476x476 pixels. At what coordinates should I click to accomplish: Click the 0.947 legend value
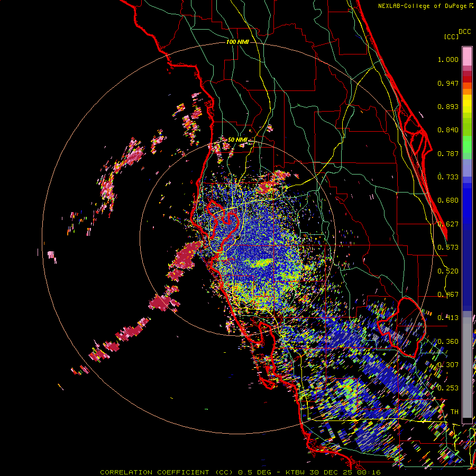coord(448,83)
